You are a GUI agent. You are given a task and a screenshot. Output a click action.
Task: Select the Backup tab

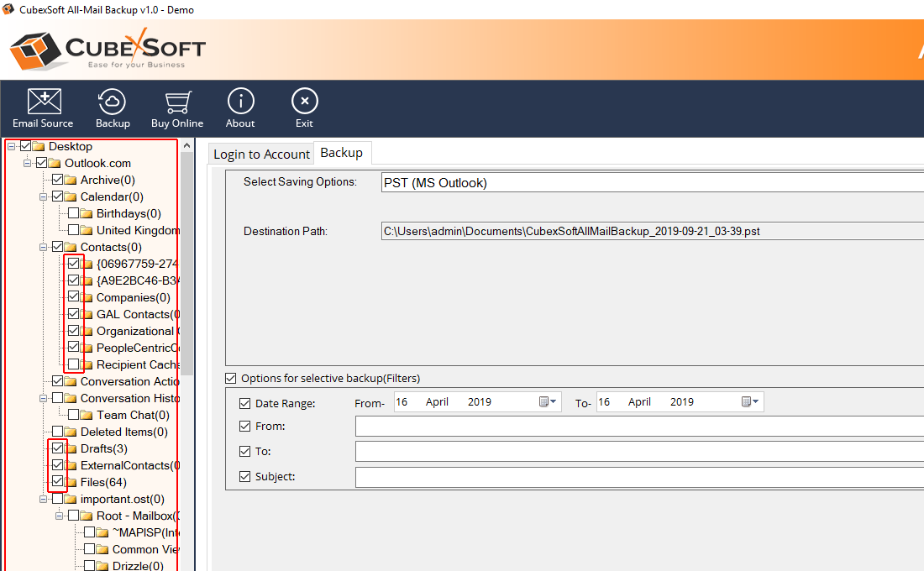point(342,153)
